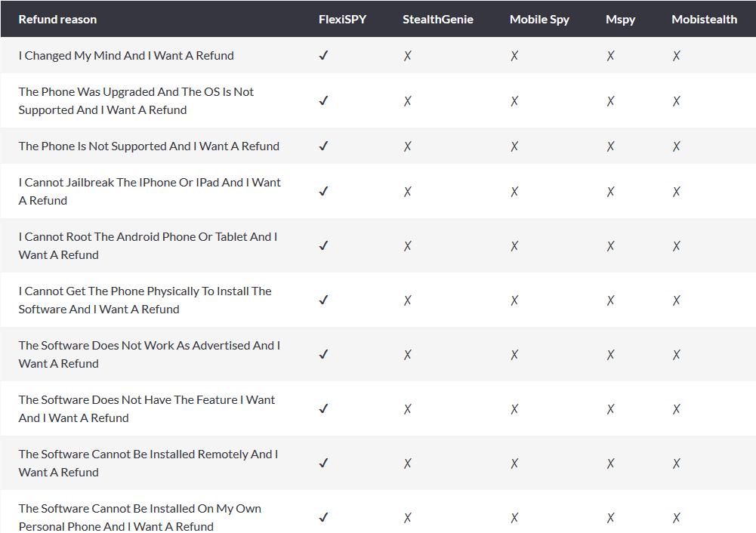Click Mobistealth X in 'Installed On My Own Personal Phone' row
This screenshot has width=756, height=533.
[x=677, y=518]
